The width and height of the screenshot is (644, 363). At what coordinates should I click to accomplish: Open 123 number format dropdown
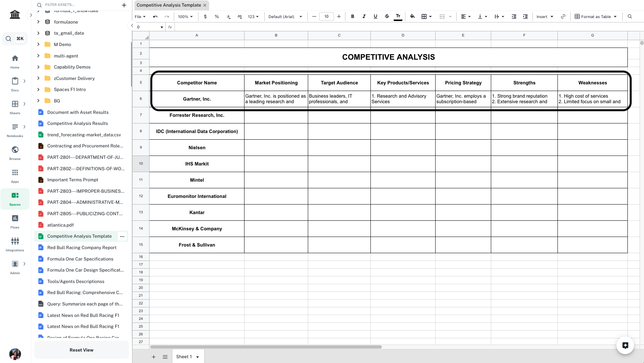point(253,17)
